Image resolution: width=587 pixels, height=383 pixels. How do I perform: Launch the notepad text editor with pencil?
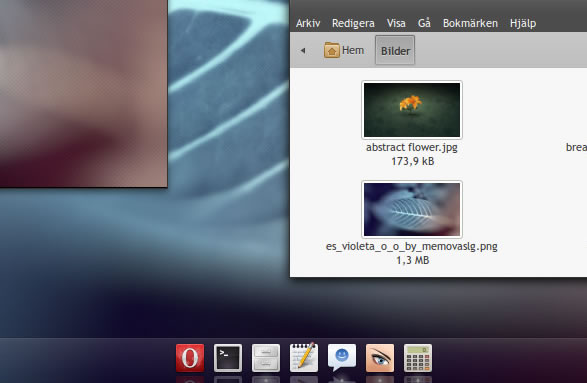tap(304, 357)
